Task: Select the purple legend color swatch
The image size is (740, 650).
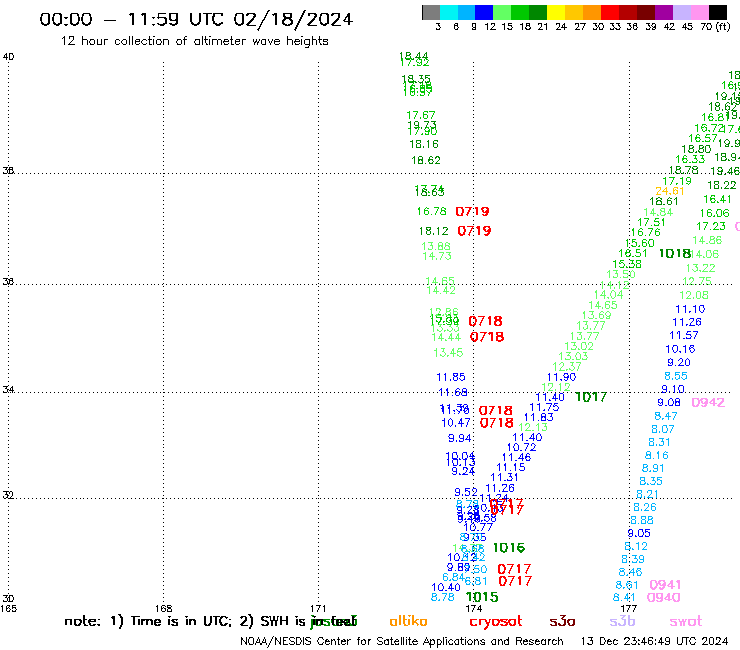Action: [663, 12]
